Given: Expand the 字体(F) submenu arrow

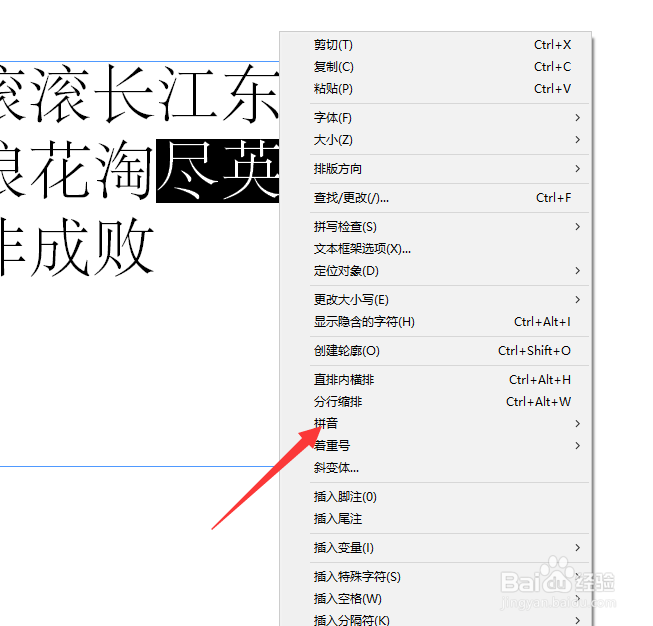Looking at the screenshot, I should tap(577, 118).
